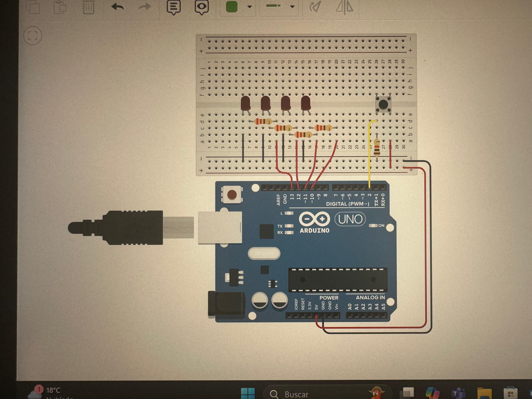The height and width of the screenshot is (399, 532).
Task: Click the Copy icon in the toolbar
Action: [33, 7]
